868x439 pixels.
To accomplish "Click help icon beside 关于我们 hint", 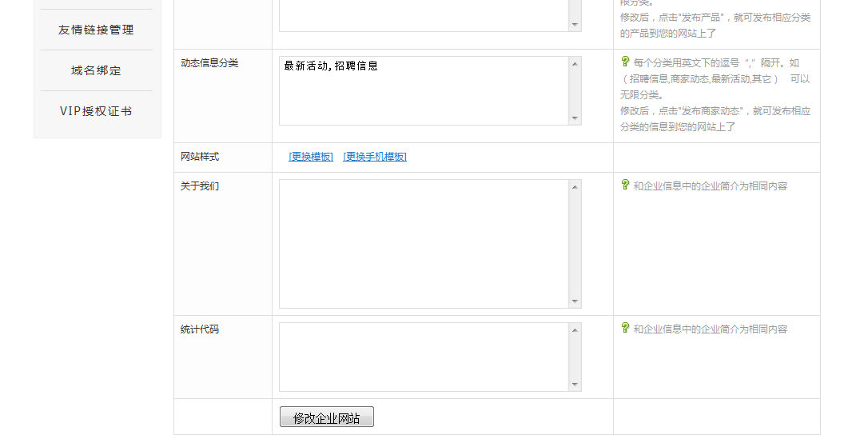I will tap(625, 185).
